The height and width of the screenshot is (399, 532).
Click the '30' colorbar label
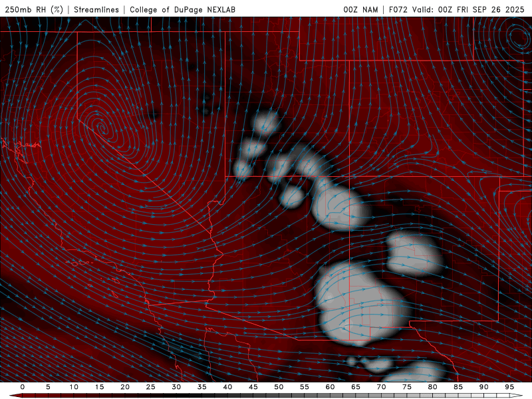pyautogui.click(x=176, y=387)
